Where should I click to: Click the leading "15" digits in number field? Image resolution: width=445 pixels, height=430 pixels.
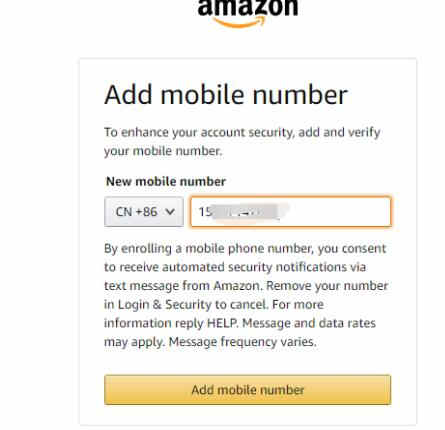205,212
